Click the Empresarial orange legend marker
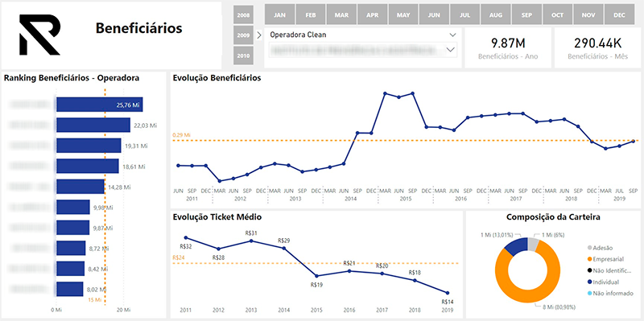Screen dimensions: 644x321 click(589, 259)
